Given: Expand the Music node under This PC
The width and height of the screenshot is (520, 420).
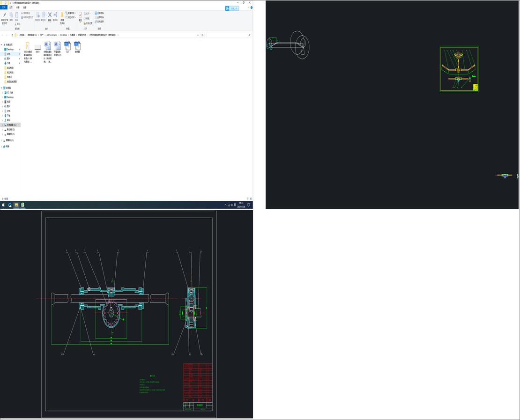Looking at the screenshot, I should [x=3, y=120].
